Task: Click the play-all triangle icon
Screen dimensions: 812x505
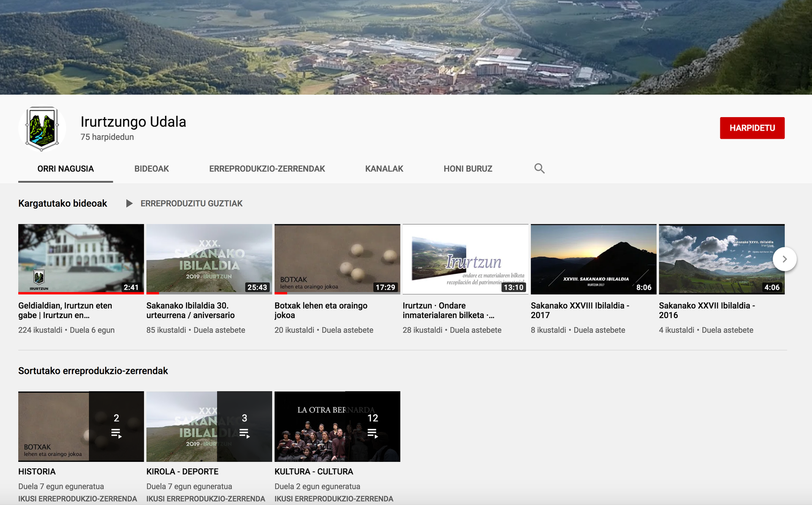Action: click(x=129, y=203)
